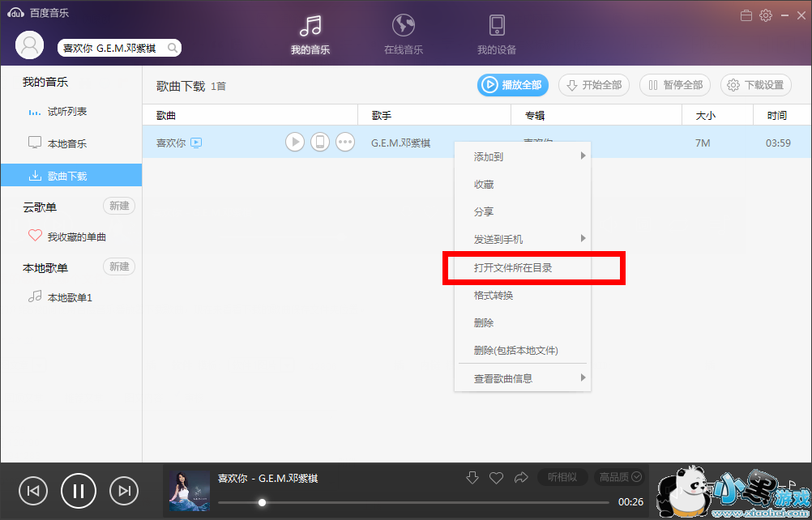The width and height of the screenshot is (812, 520).
Task: Pause the current playback
Action: click(78, 491)
